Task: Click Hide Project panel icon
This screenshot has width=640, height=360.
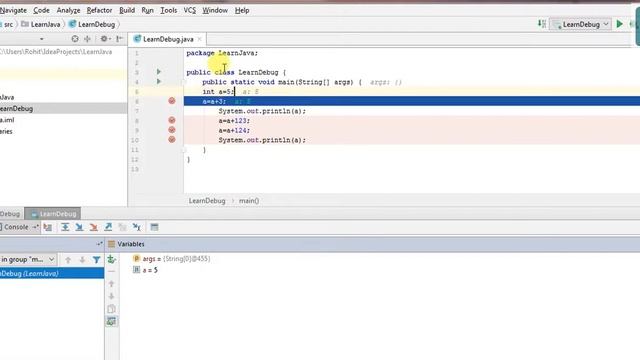Action: pyautogui.click(x=119, y=39)
